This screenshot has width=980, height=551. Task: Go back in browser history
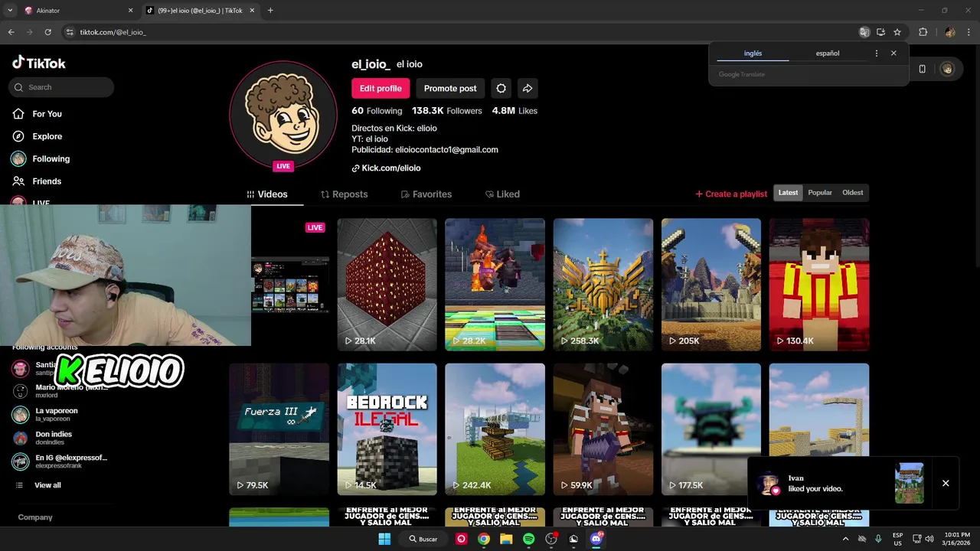pyautogui.click(x=11, y=32)
